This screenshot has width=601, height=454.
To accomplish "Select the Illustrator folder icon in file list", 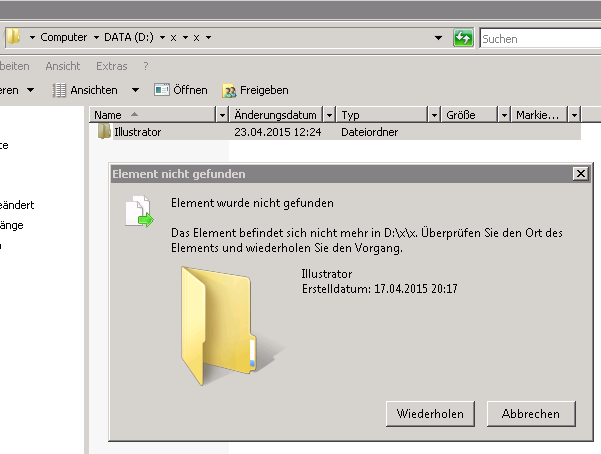I will pyautogui.click(x=104, y=132).
